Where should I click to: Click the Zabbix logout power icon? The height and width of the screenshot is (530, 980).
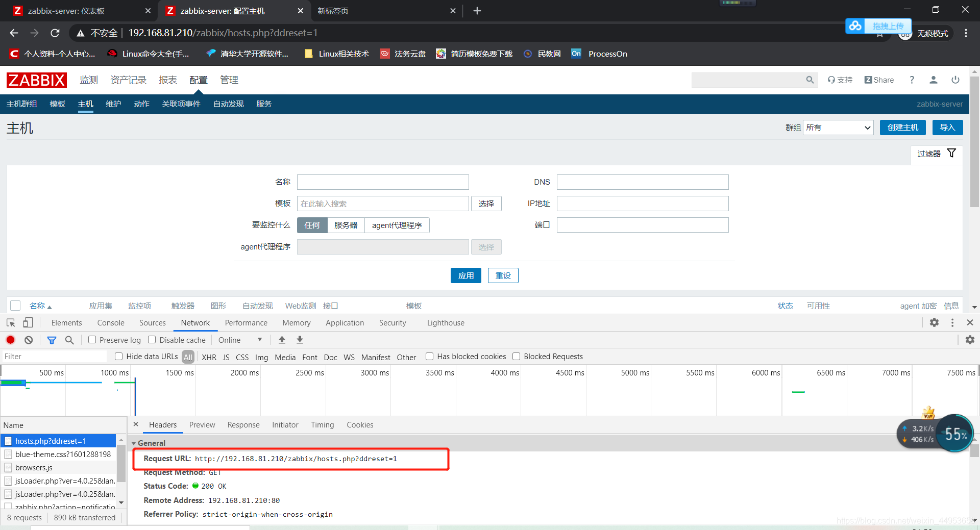(955, 80)
